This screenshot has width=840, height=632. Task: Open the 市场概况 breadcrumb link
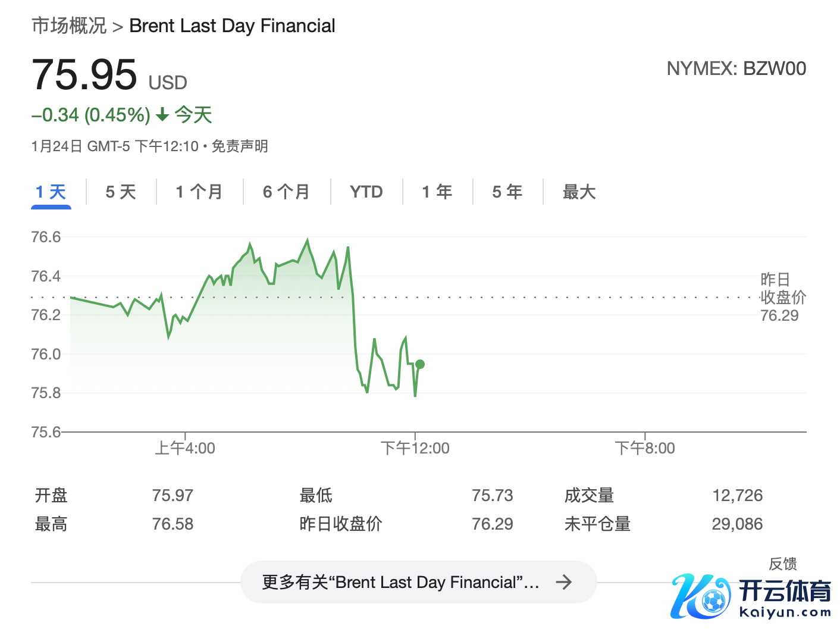pyautogui.click(x=68, y=25)
